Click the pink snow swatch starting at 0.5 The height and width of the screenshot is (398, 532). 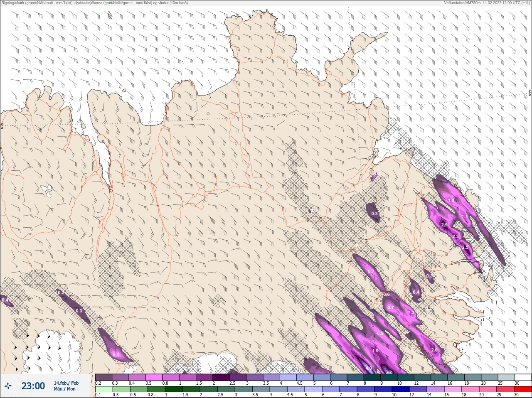pos(154,377)
